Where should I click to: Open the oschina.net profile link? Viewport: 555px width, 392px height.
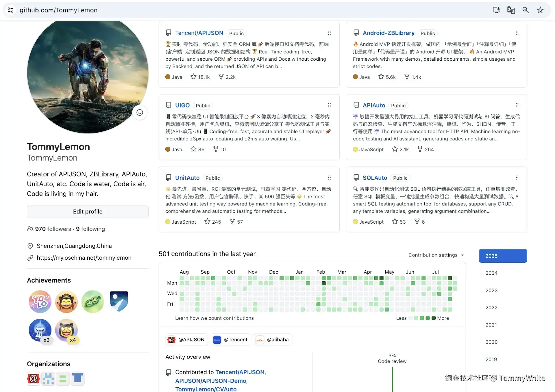coord(84,258)
